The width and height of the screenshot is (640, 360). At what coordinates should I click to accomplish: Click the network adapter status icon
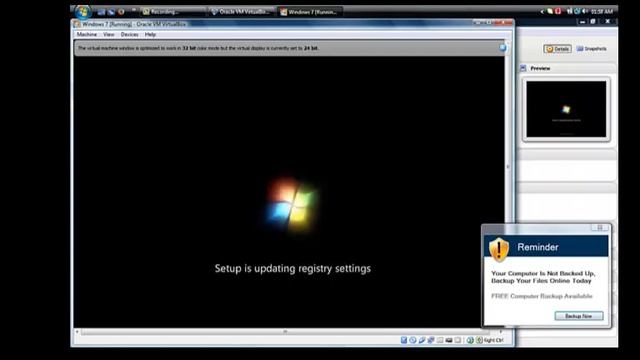(x=431, y=340)
